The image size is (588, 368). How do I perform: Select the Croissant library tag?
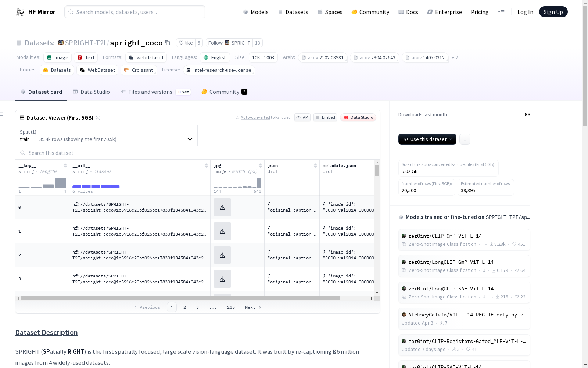[139, 70]
